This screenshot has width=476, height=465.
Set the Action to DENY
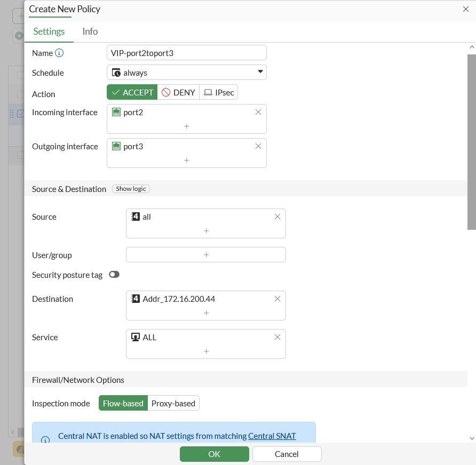(178, 92)
